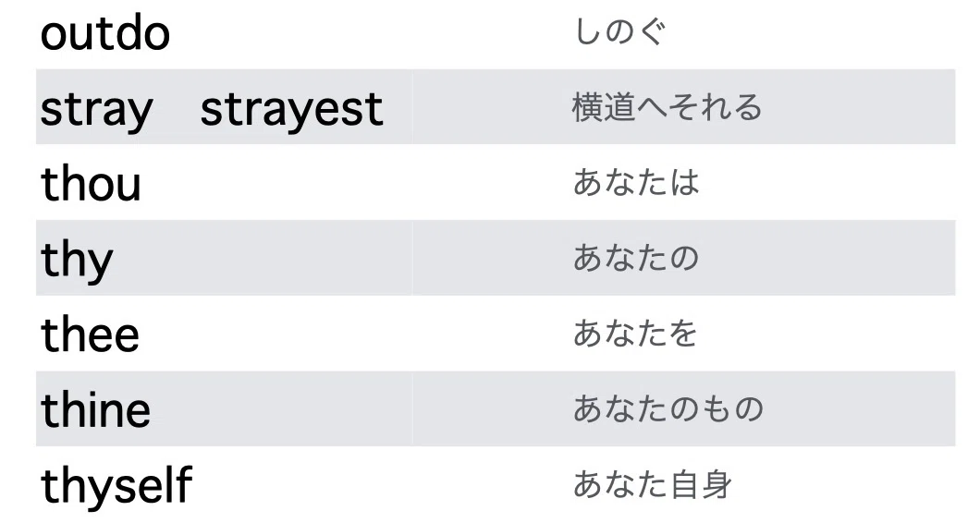Click the word 'thou'

[x=92, y=183]
